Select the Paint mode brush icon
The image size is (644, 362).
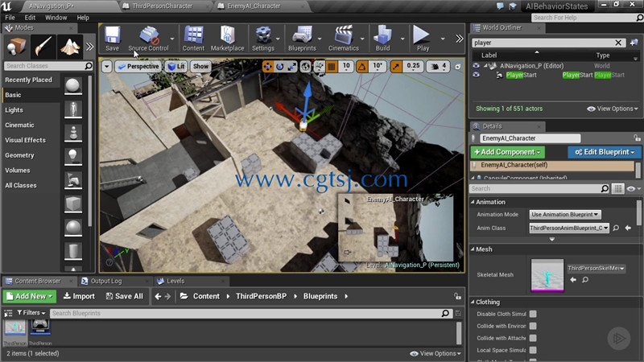[x=43, y=47]
